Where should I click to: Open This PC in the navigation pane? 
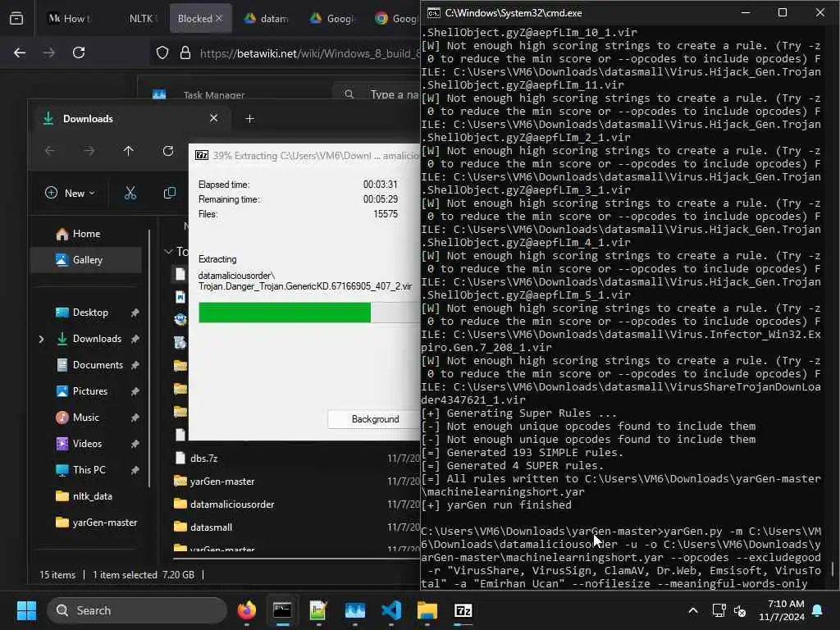coord(89,470)
